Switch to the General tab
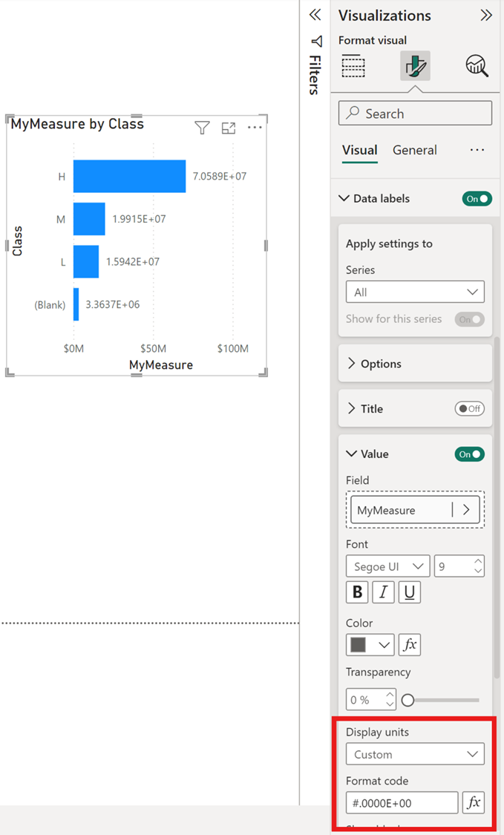504x835 pixels. [x=414, y=150]
